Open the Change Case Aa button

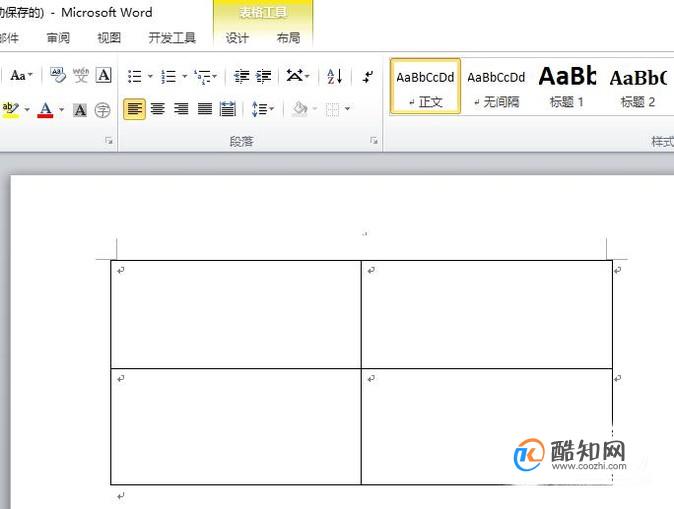[x=21, y=76]
